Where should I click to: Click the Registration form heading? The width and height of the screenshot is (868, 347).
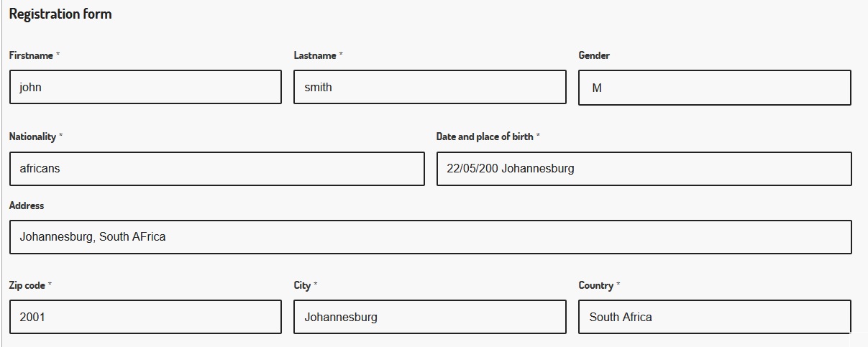point(60,14)
